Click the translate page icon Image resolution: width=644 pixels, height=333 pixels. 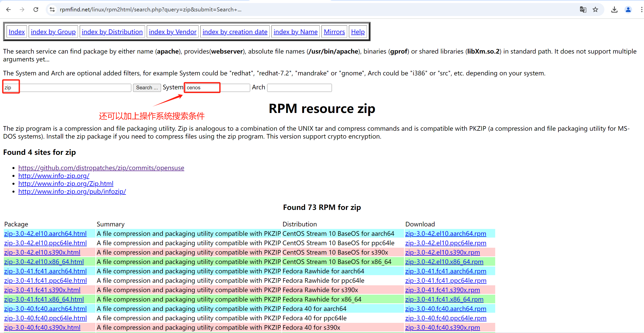(583, 10)
